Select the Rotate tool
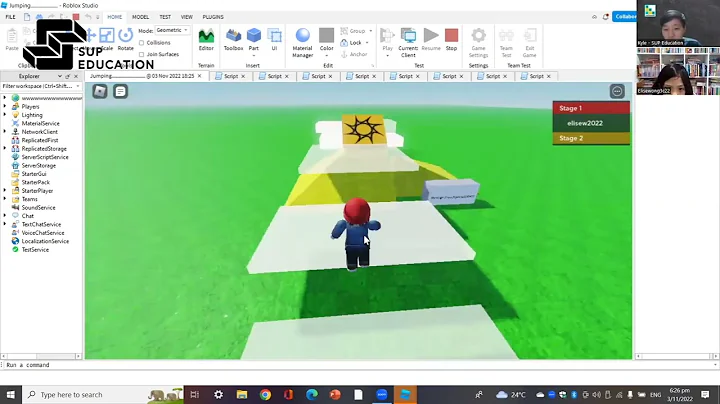This screenshot has width=720, height=404. pos(125,40)
